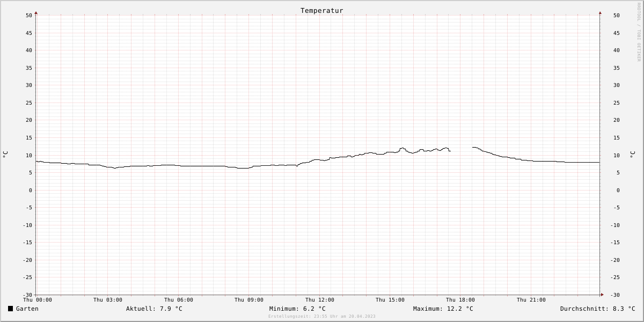Click the "Thu 21:00" time axis label

[x=531, y=300]
